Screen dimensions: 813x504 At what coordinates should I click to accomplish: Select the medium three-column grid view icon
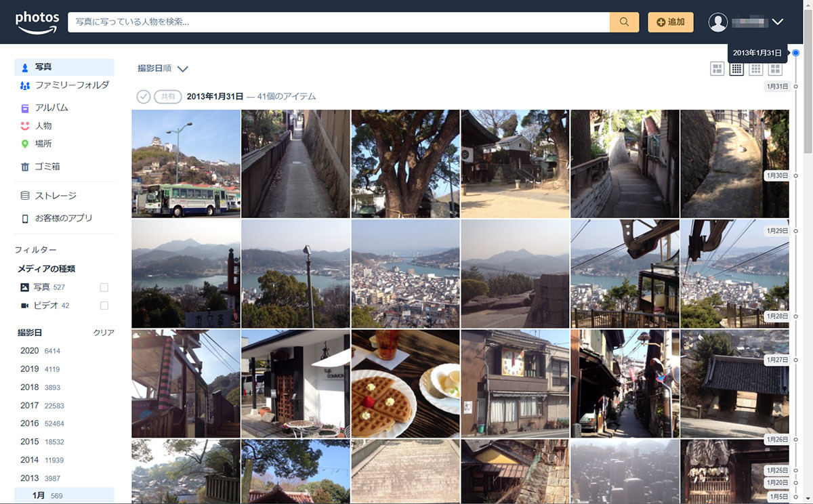[755, 68]
